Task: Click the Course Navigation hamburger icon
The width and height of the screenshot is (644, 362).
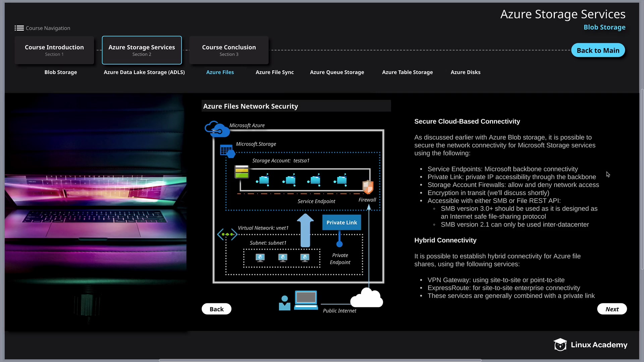Action: pos(19,28)
